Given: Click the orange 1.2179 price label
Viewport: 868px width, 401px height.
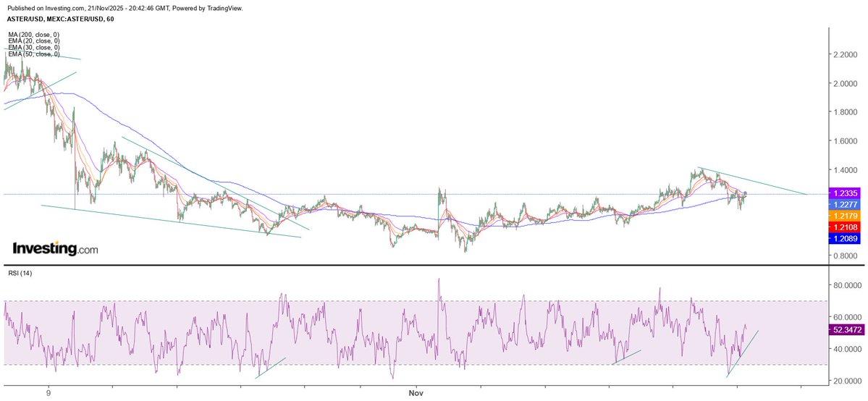Looking at the screenshot, I should coord(845,215).
